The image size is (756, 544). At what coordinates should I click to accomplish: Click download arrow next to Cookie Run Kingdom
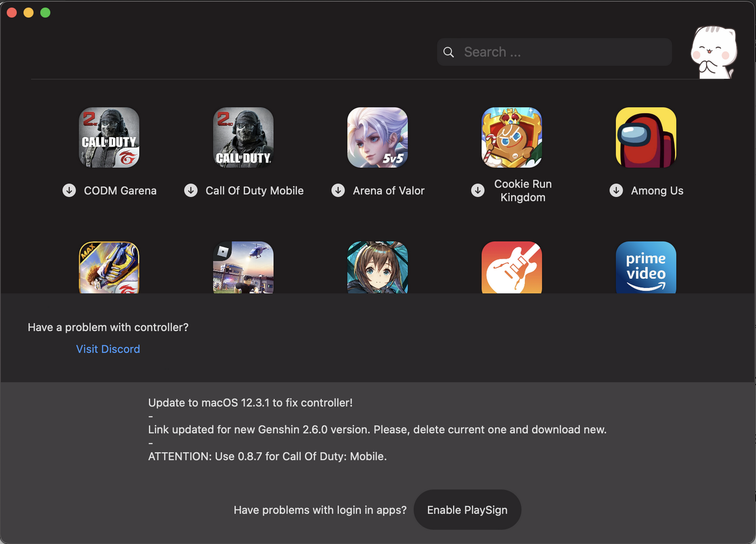click(x=477, y=190)
